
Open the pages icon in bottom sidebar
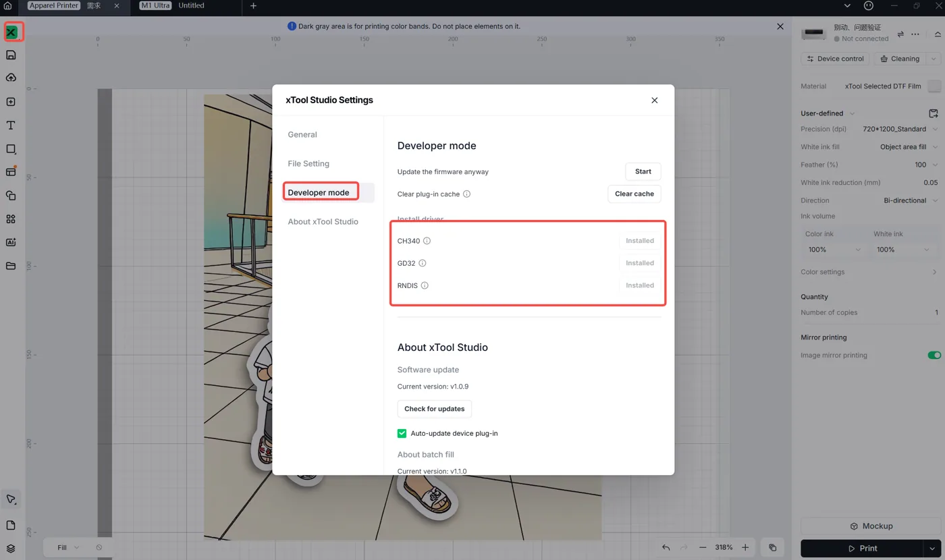[x=11, y=525]
